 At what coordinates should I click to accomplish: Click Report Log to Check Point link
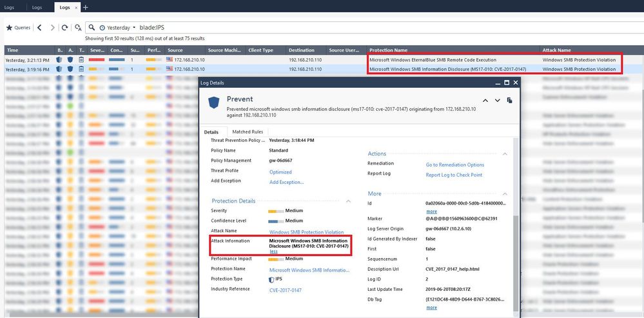(454, 175)
